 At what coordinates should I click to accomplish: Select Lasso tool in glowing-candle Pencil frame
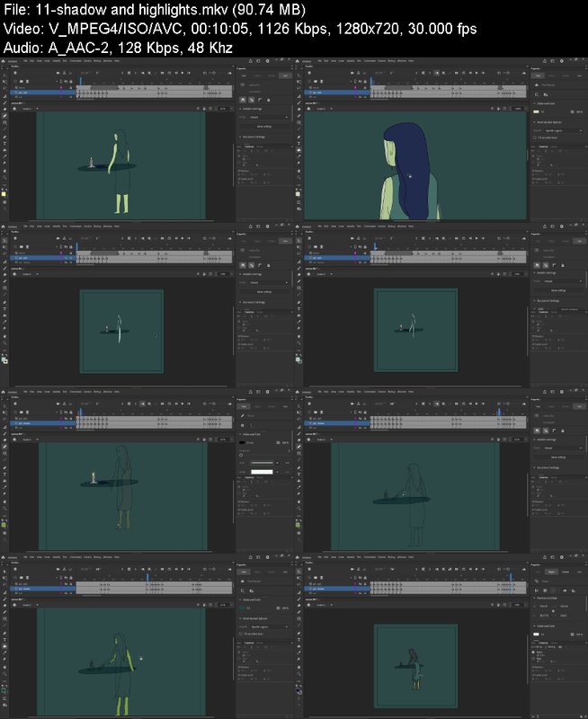click(x=5, y=418)
